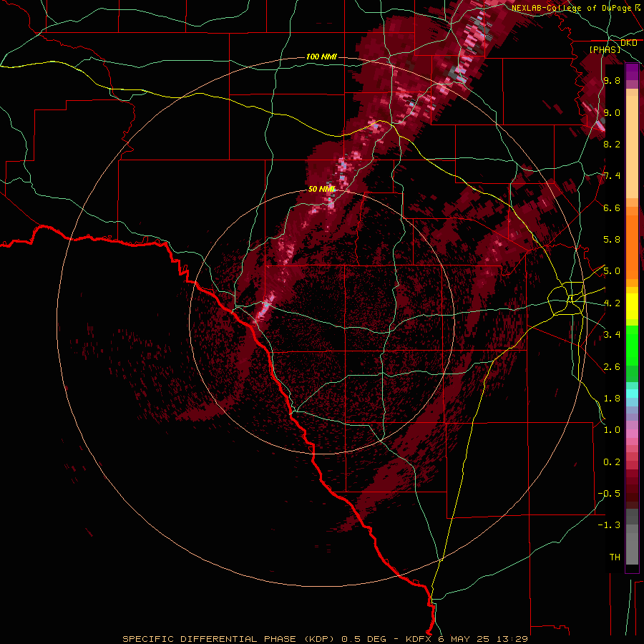This screenshot has height=644, width=644.
Task: Click the 9.0 value on color scale
Action: point(612,112)
